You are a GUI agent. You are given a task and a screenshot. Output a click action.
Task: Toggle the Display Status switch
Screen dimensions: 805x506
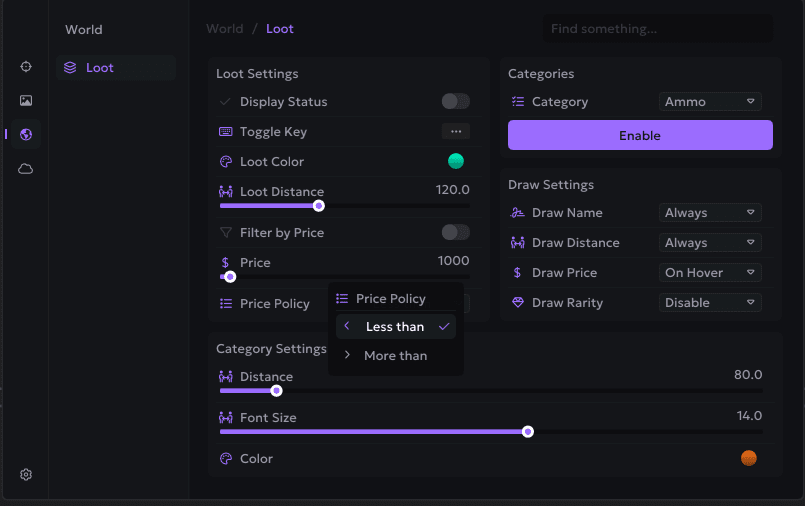pos(455,102)
